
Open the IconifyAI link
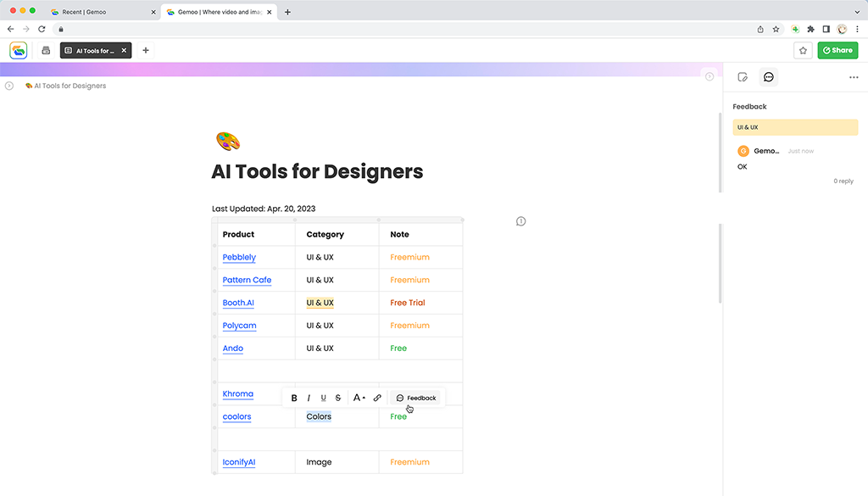(238, 462)
